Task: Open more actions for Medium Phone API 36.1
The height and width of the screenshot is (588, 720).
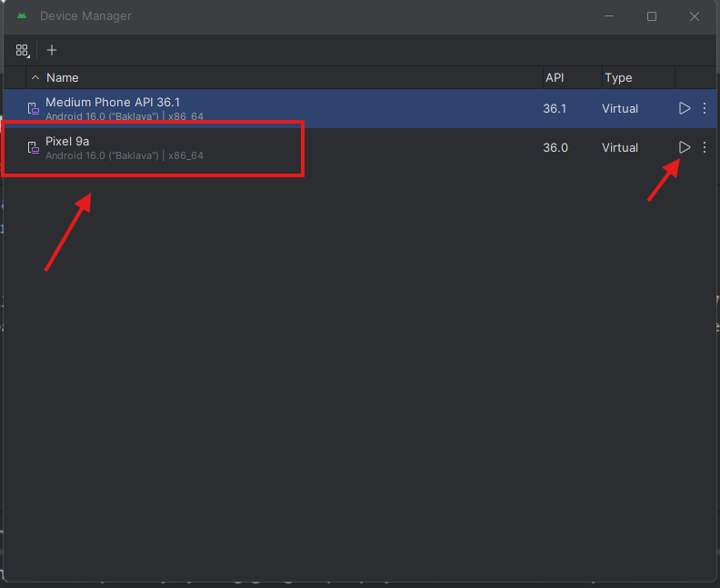Action: click(x=705, y=108)
